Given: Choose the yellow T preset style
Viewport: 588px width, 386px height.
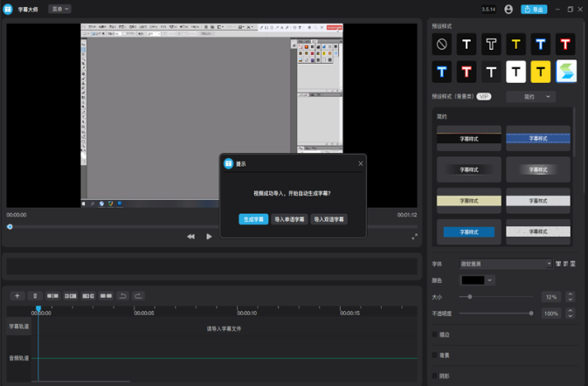Looking at the screenshot, I should click(516, 44).
